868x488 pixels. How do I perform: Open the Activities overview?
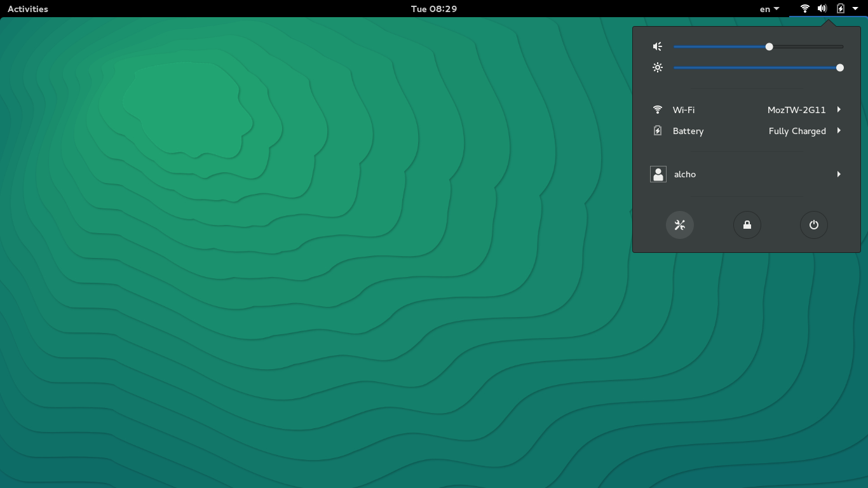28,9
